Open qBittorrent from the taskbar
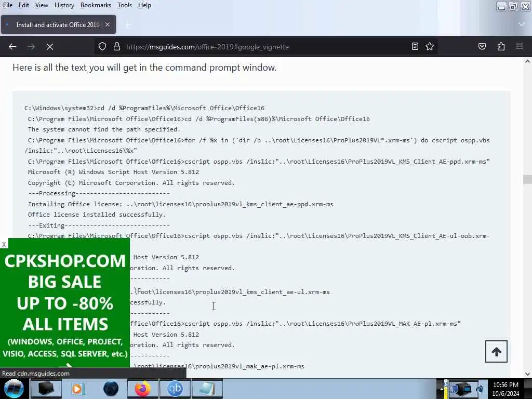 coord(175,389)
